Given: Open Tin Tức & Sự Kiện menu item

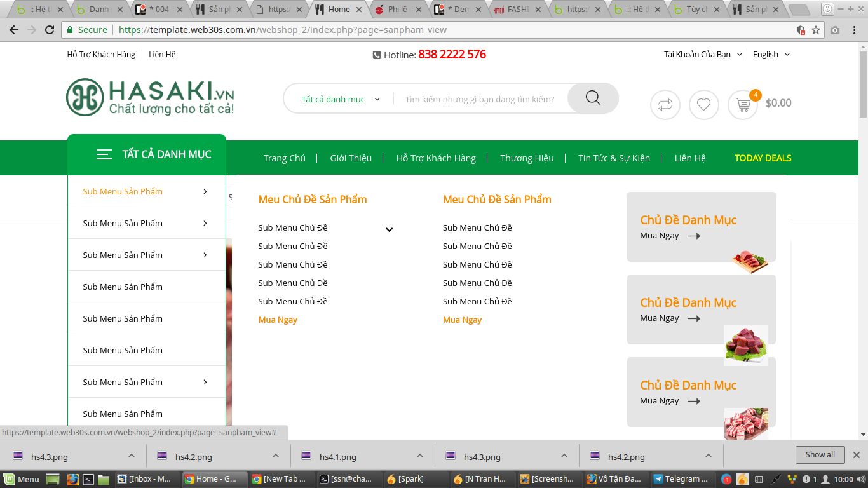Looking at the screenshot, I should (x=614, y=158).
